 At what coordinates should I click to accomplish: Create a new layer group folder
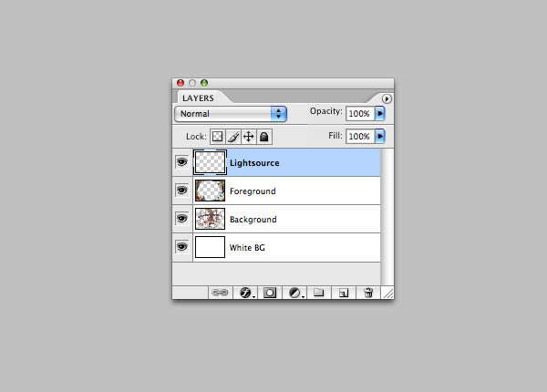(318, 293)
